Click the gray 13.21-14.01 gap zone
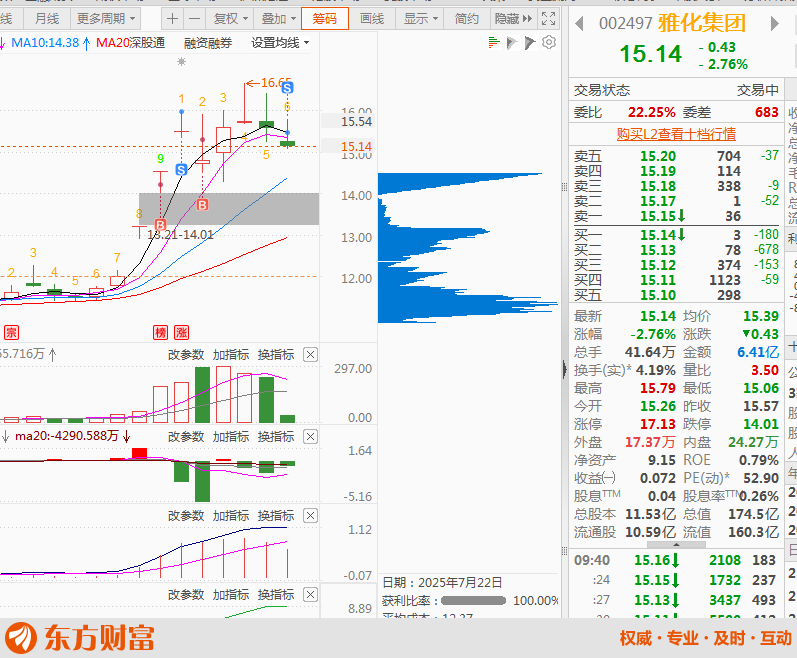This screenshot has height=658, width=797. point(229,209)
